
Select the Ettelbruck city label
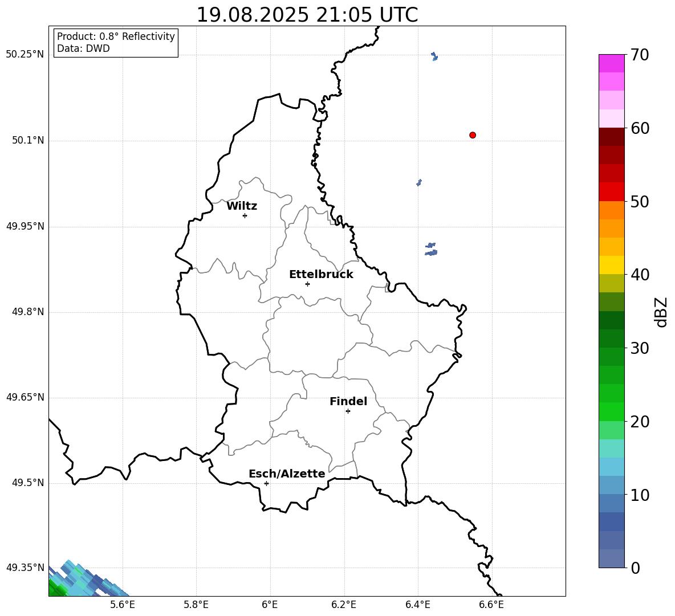pos(321,275)
